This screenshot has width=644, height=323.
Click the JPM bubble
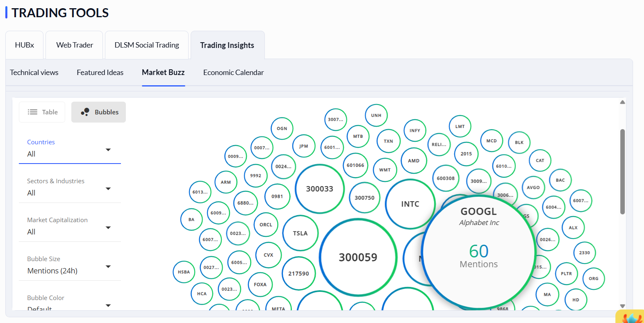point(304,146)
